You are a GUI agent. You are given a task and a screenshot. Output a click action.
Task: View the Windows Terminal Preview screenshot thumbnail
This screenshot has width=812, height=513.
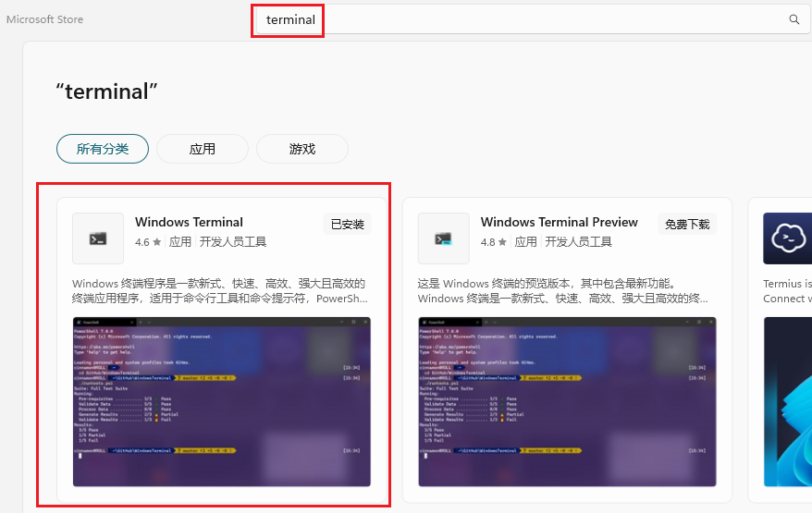tap(567, 402)
